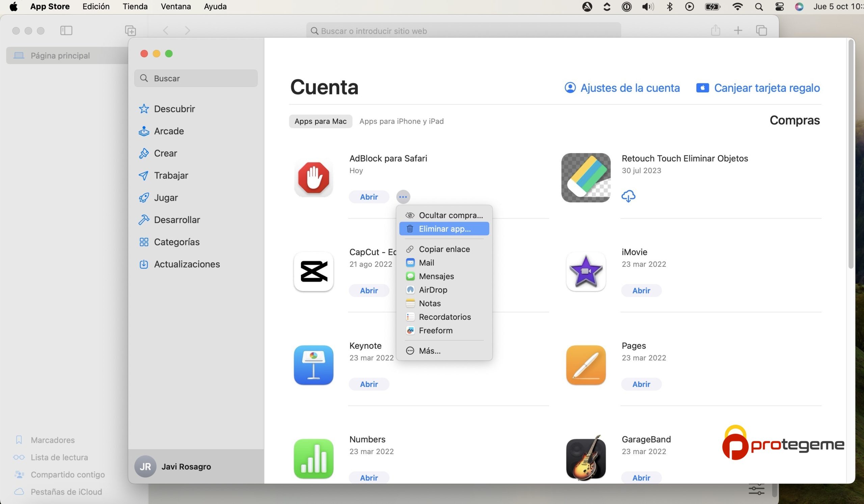Choose Más… in the context menu

pos(444,351)
